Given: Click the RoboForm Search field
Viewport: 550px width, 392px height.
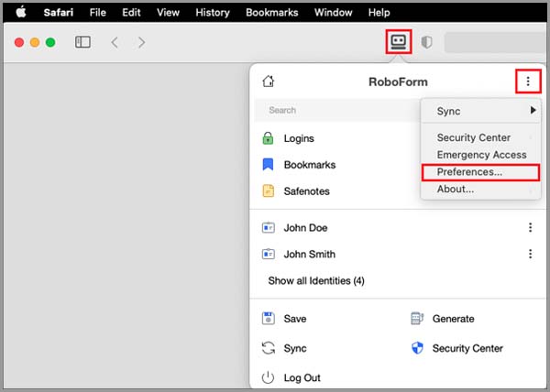Looking at the screenshot, I should pos(337,110).
